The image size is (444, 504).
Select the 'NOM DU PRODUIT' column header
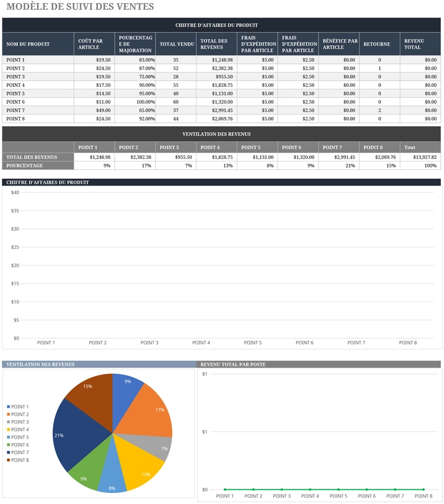coord(38,44)
